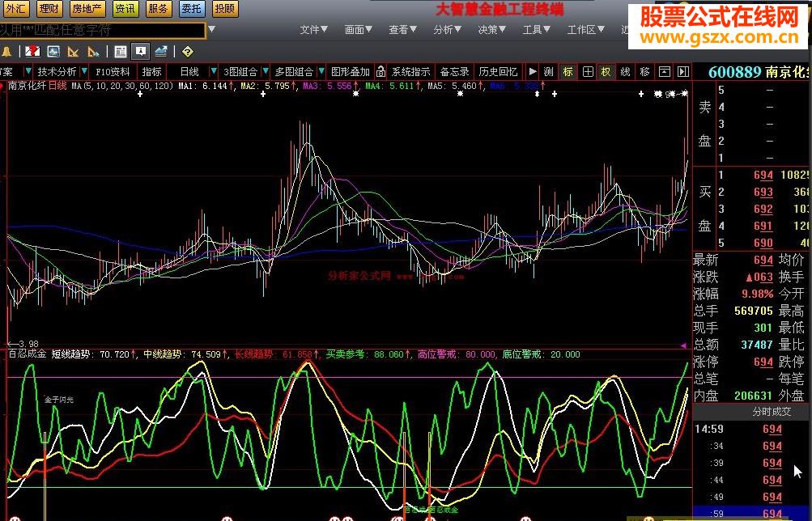
Task: Open the 文件 menu
Action: point(312,30)
